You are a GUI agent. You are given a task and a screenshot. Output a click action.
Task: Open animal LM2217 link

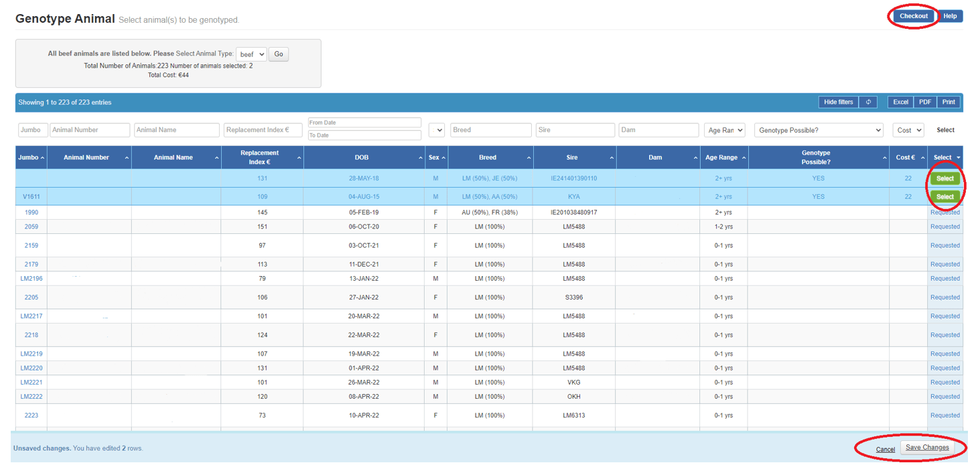pyautogui.click(x=31, y=316)
